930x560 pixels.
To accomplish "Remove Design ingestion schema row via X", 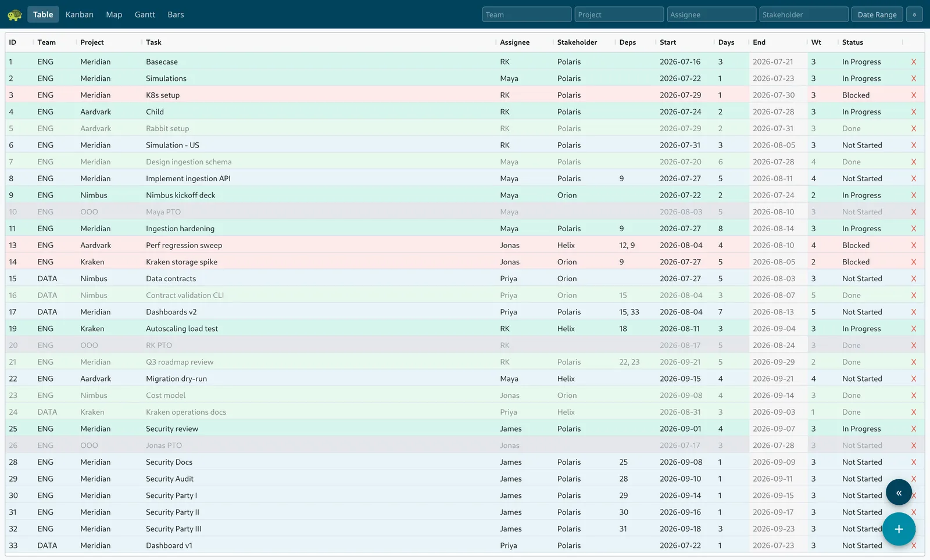I will tap(914, 162).
